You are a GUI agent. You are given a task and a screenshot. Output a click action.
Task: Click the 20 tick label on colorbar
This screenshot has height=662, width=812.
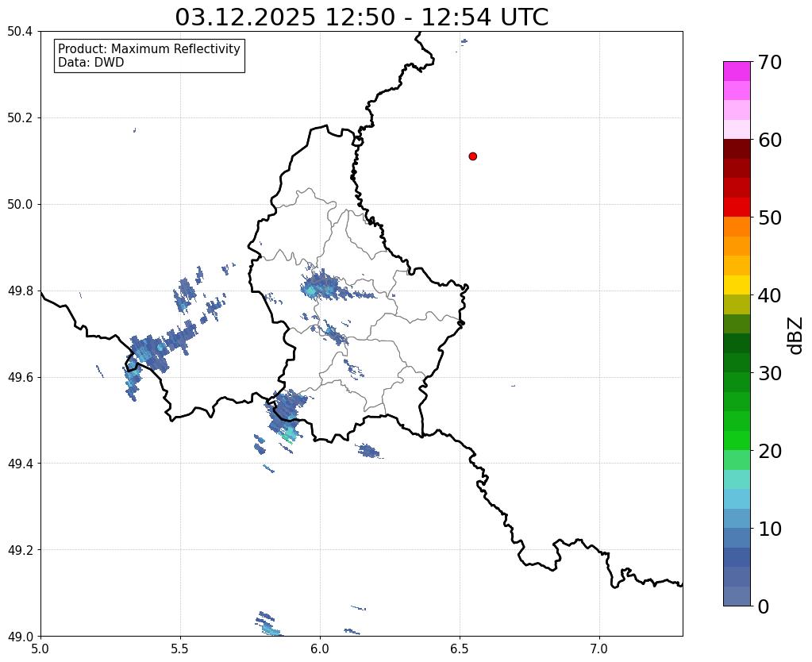click(x=770, y=451)
